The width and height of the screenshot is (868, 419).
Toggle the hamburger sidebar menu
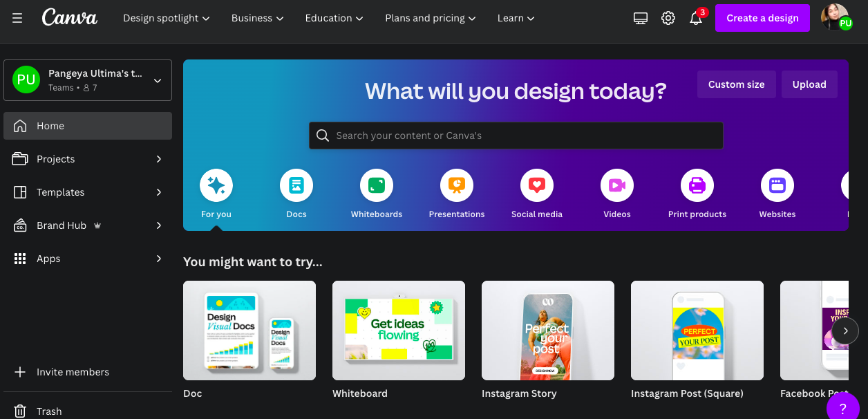(17, 18)
